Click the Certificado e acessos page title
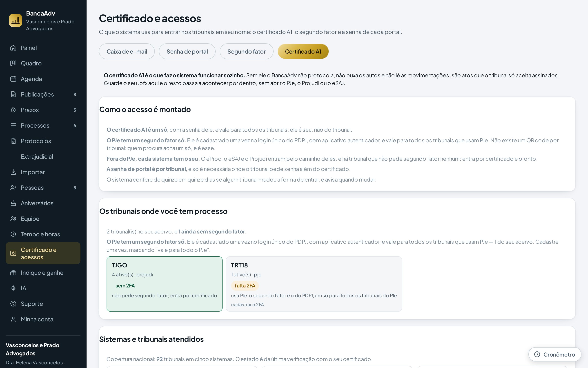This screenshot has width=588, height=368. click(150, 18)
